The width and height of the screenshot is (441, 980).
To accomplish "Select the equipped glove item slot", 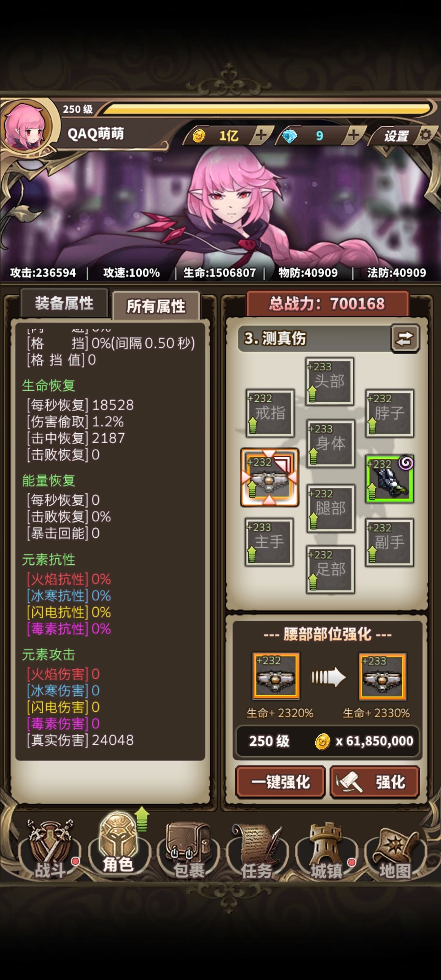I will pos(390,479).
